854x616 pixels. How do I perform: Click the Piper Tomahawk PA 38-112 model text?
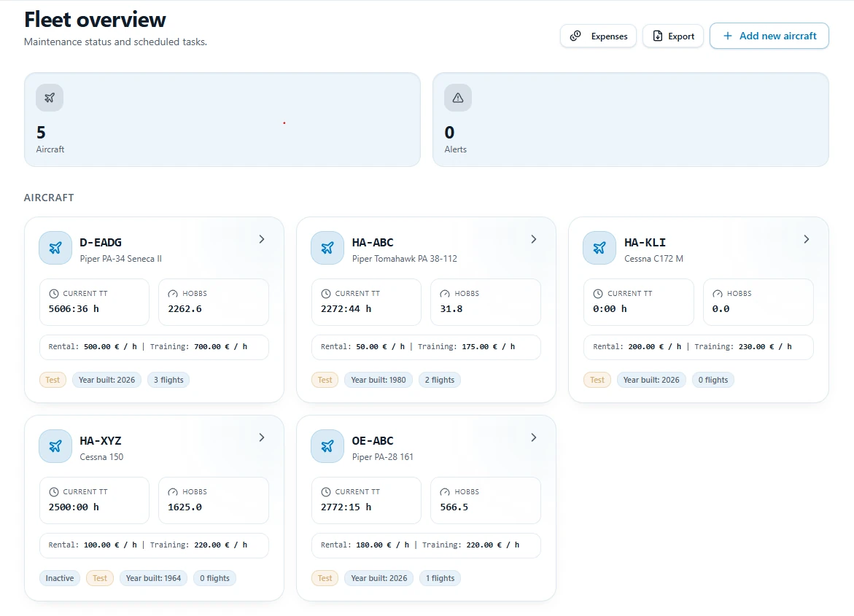coord(405,259)
